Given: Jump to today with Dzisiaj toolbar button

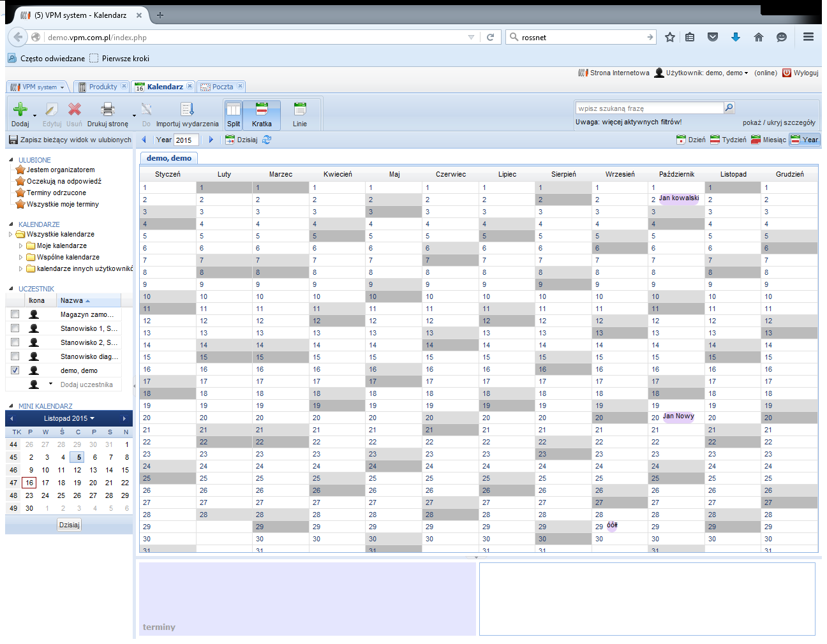Looking at the screenshot, I should pos(242,140).
